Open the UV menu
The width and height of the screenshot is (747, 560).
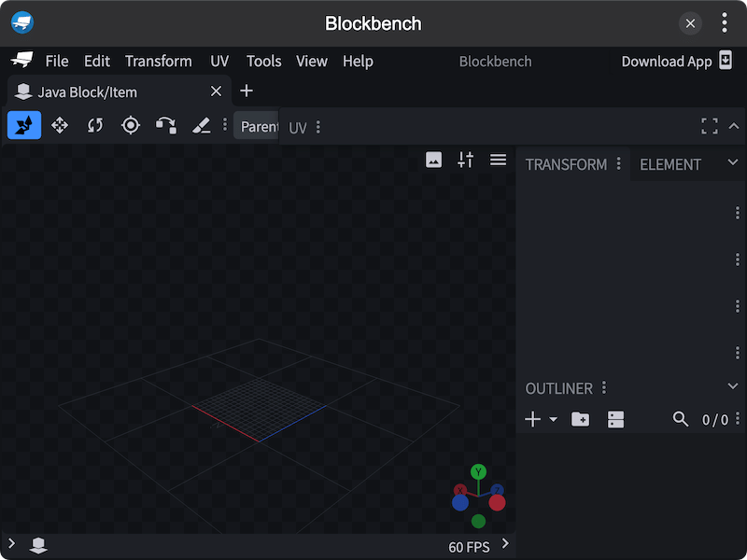[x=219, y=61]
